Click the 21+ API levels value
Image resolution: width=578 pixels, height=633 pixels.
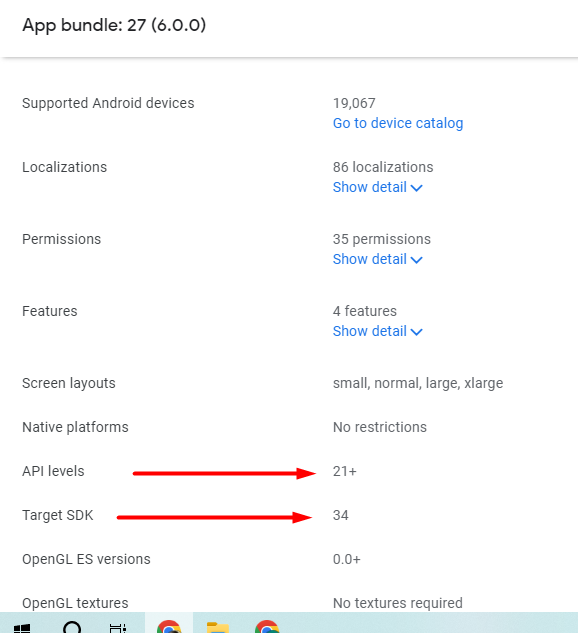(345, 471)
